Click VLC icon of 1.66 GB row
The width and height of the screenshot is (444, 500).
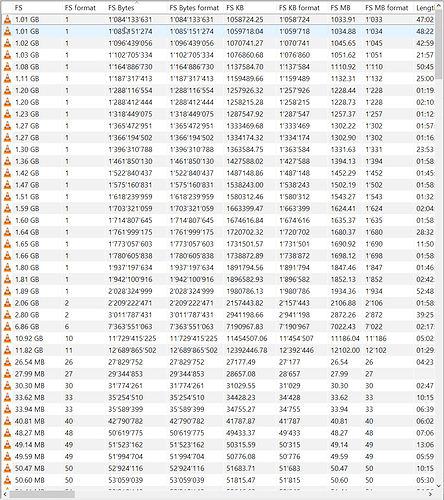7,256
